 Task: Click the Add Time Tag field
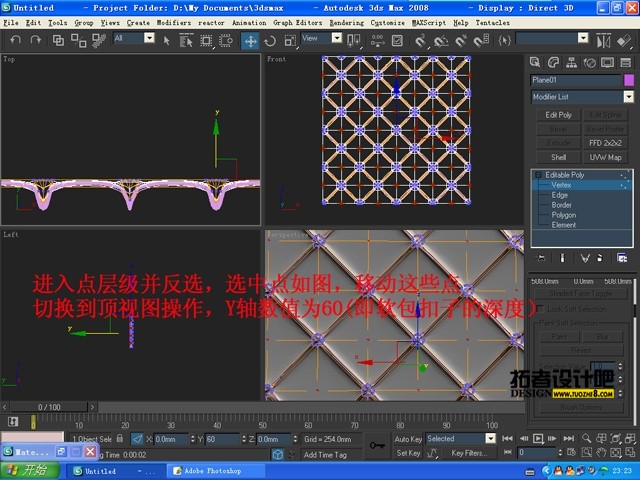pyautogui.click(x=330, y=454)
